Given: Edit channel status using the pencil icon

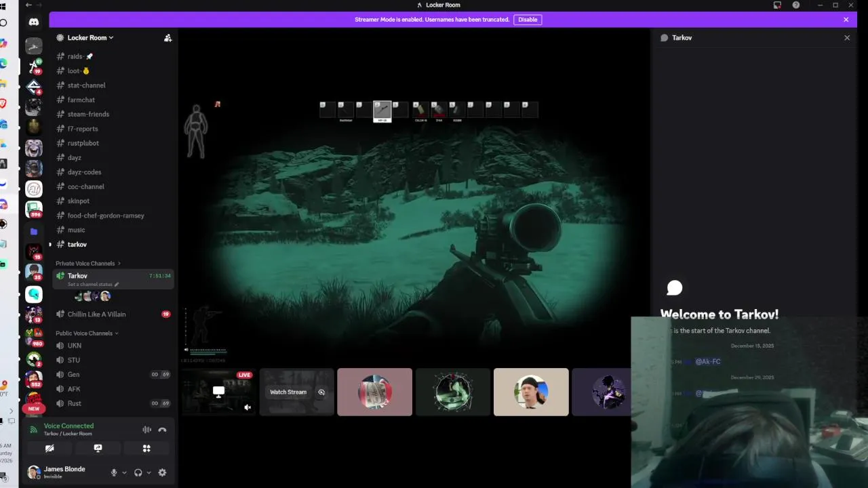Looking at the screenshot, I should click(x=117, y=285).
